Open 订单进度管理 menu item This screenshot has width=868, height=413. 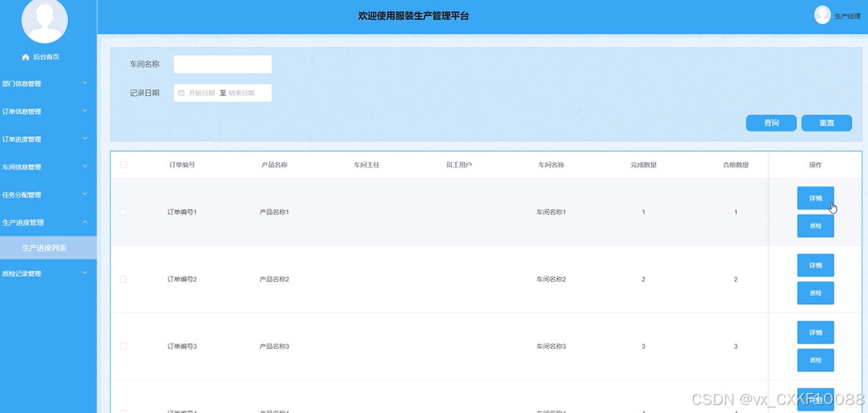coord(48,139)
